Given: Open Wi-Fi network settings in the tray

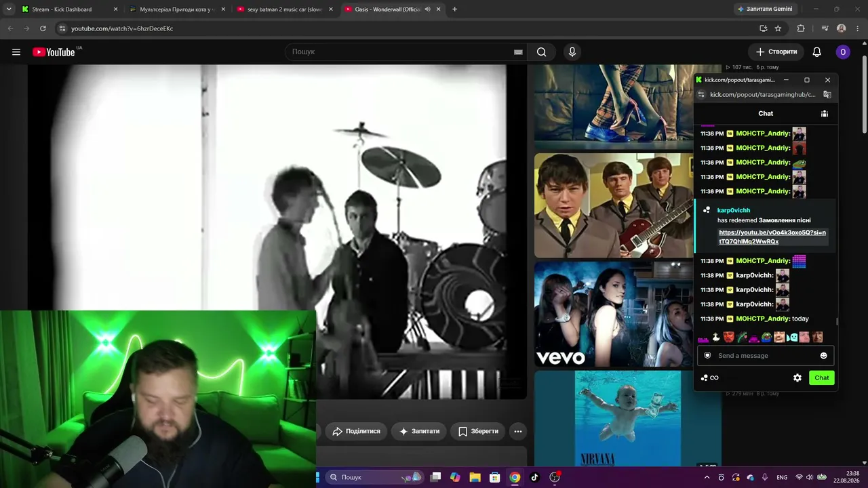Looking at the screenshot, I should 799,477.
